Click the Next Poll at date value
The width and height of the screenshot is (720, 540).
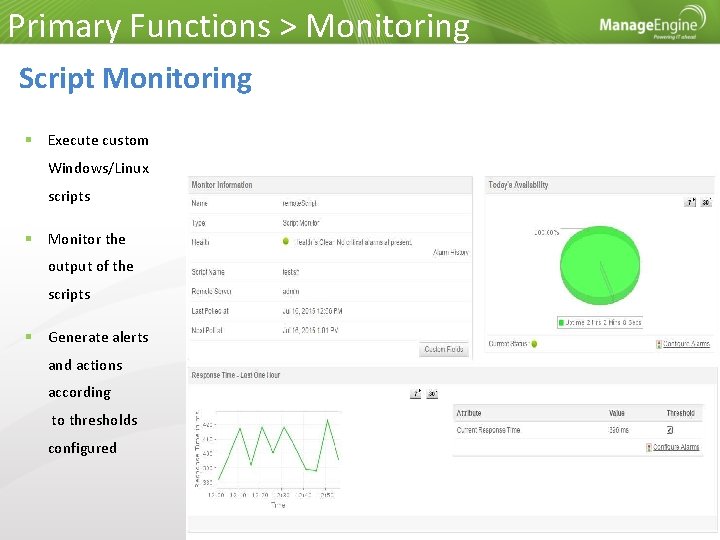pyautogui.click(x=310, y=331)
